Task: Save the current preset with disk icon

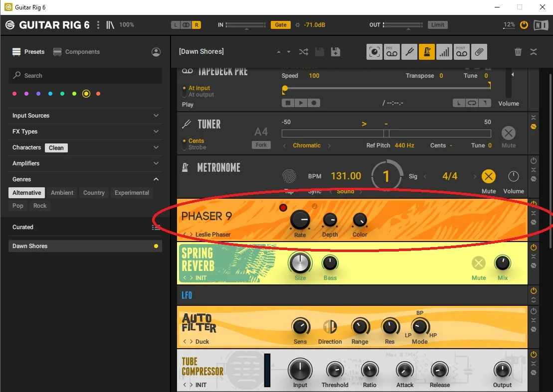Action: click(x=320, y=52)
